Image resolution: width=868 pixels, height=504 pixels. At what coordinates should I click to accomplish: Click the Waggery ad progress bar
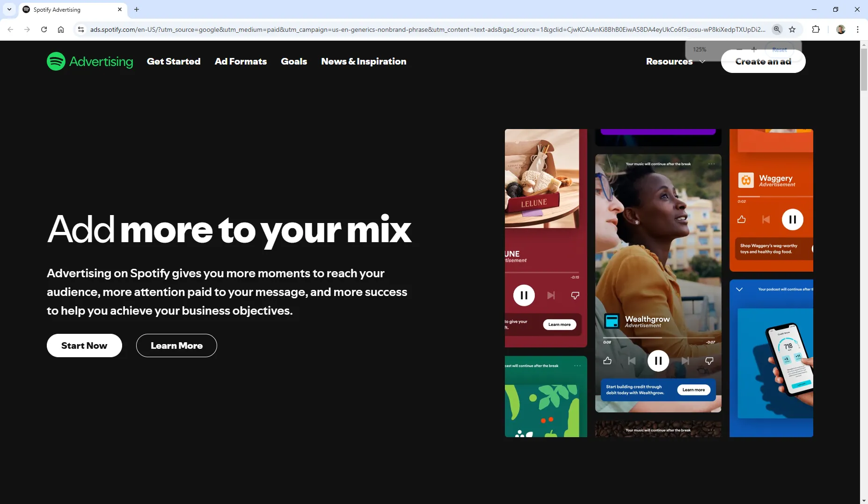point(775,196)
